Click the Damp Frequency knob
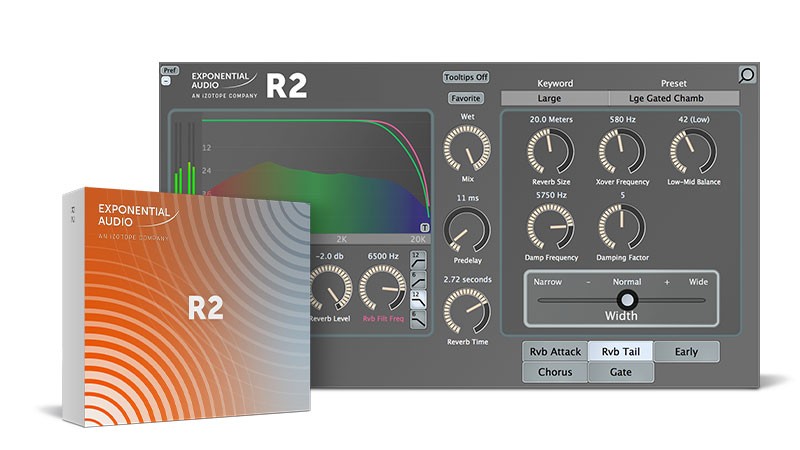Viewport: 800px width, 450px height. [x=551, y=227]
